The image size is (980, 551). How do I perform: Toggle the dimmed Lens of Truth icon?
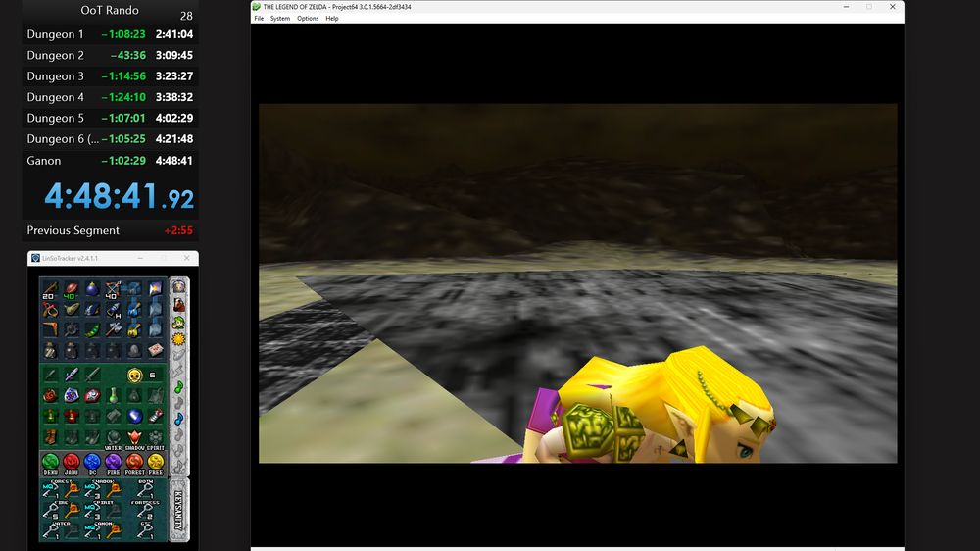[70, 329]
